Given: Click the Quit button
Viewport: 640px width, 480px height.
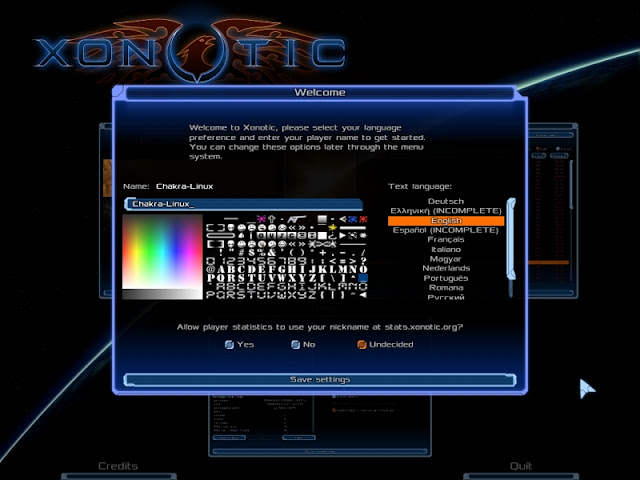Looking at the screenshot, I should [521, 466].
